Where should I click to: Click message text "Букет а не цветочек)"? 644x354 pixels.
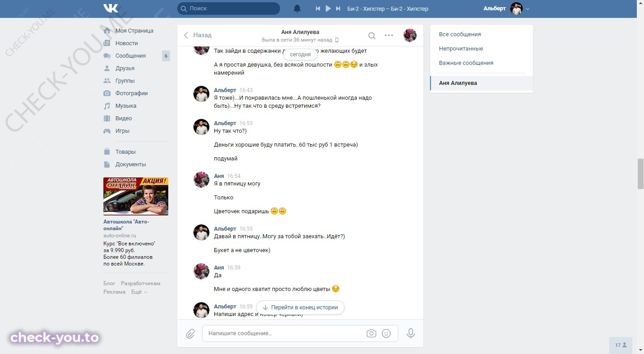(x=242, y=250)
